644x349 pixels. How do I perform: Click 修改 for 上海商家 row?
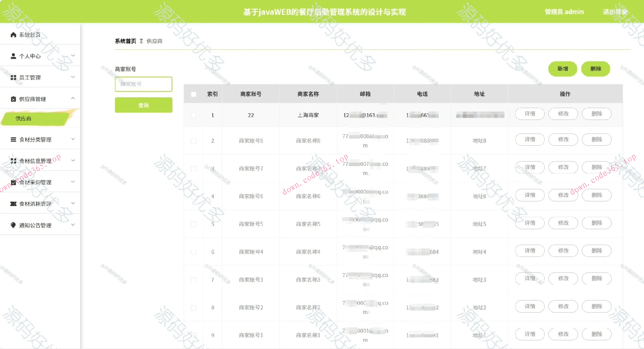coord(563,114)
